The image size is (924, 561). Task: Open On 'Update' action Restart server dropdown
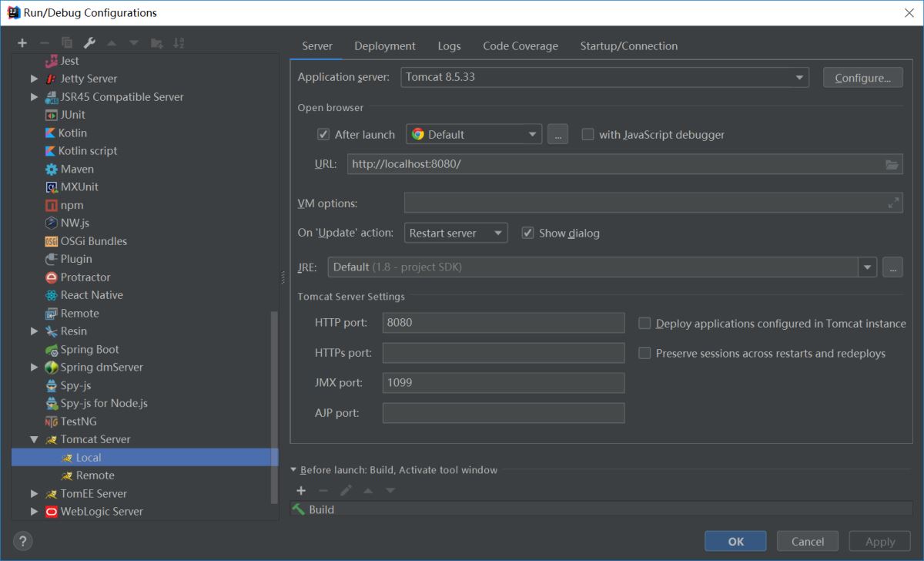tap(455, 233)
